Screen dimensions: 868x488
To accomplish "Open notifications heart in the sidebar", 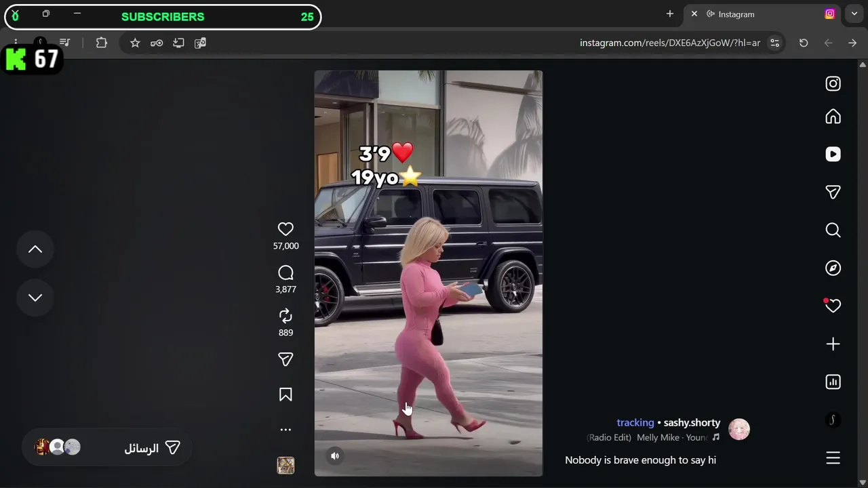I will click(x=833, y=306).
